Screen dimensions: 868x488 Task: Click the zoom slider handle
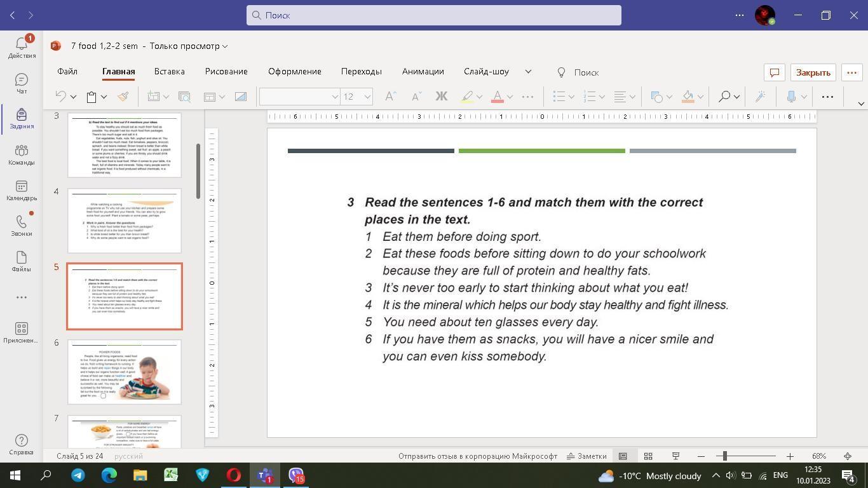coord(724,456)
